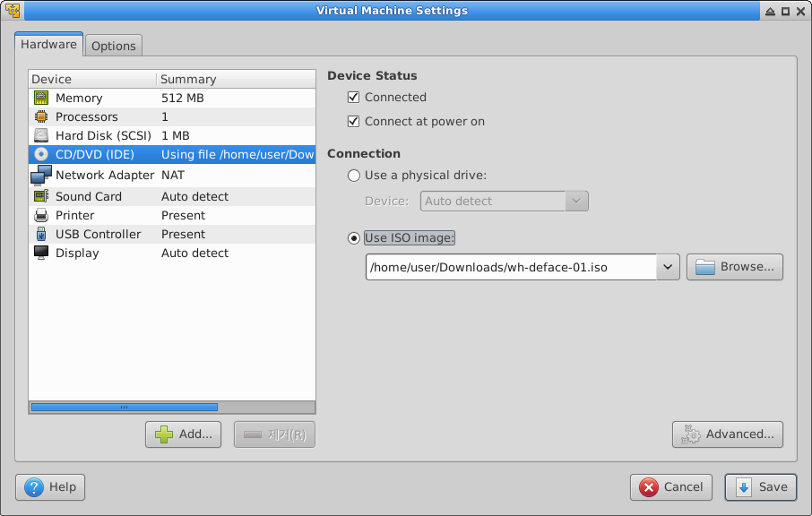Viewport: 812px width, 516px height.
Task: Click the Sound Card icon
Action: (x=41, y=196)
